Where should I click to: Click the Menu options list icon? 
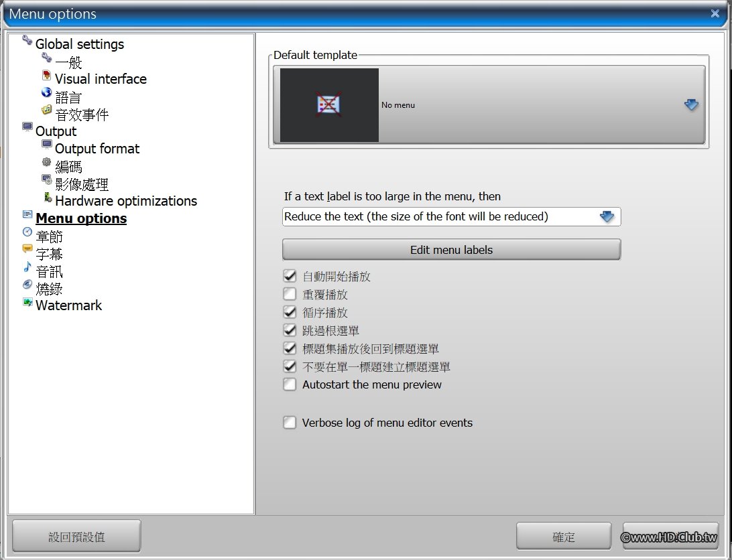(x=27, y=214)
